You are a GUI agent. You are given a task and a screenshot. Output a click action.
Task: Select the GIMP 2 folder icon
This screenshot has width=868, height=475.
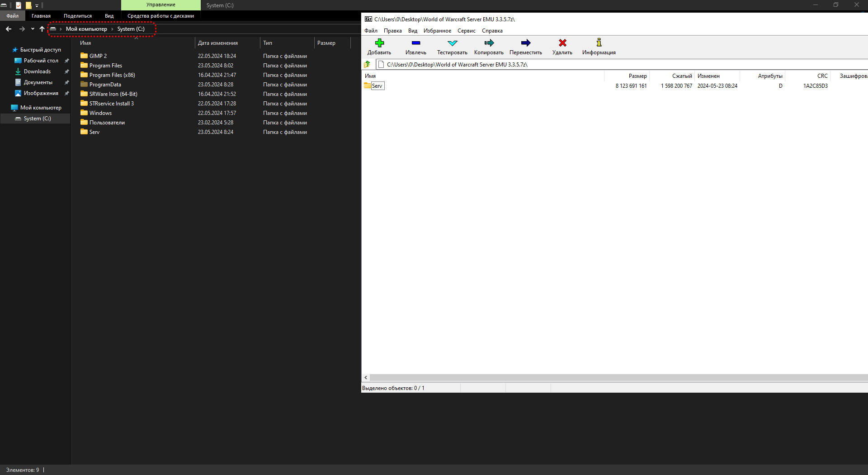coord(84,56)
